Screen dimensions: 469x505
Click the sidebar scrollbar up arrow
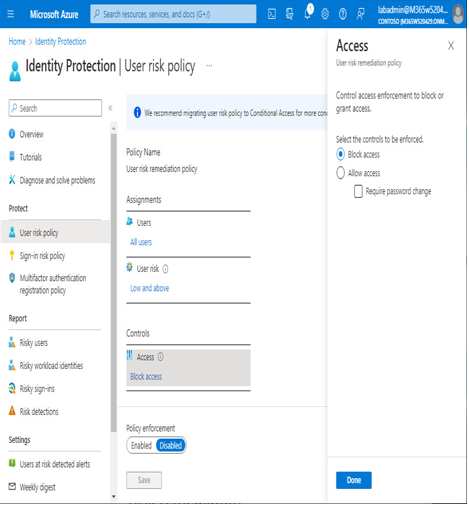point(114,128)
